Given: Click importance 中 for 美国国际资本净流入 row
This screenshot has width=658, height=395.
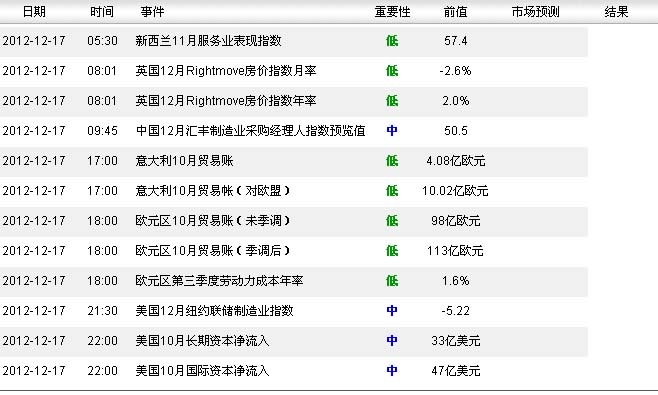Looking at the screenshot, I should 392,371.
